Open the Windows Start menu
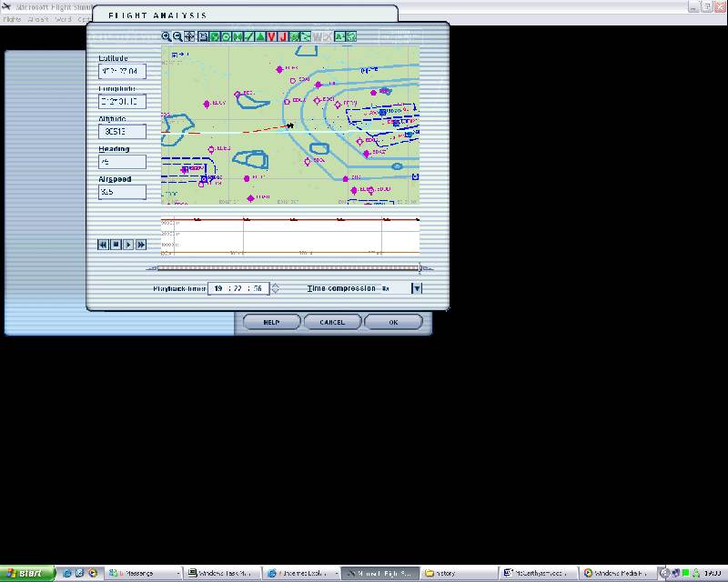 (x=27, y=574)
